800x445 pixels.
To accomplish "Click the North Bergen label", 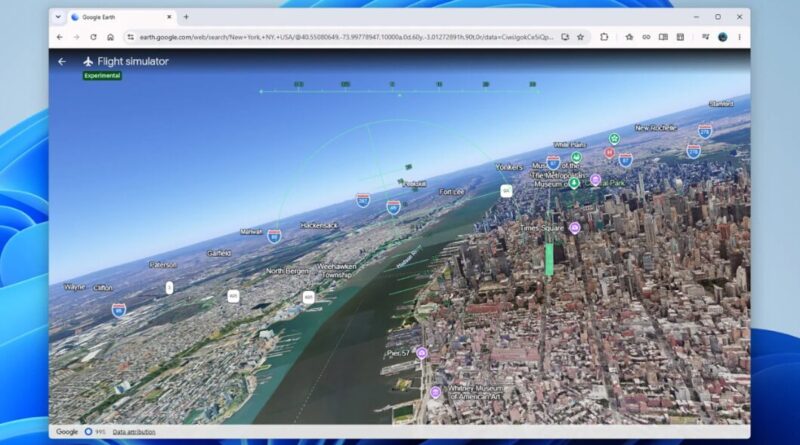I will pos(288,271).
